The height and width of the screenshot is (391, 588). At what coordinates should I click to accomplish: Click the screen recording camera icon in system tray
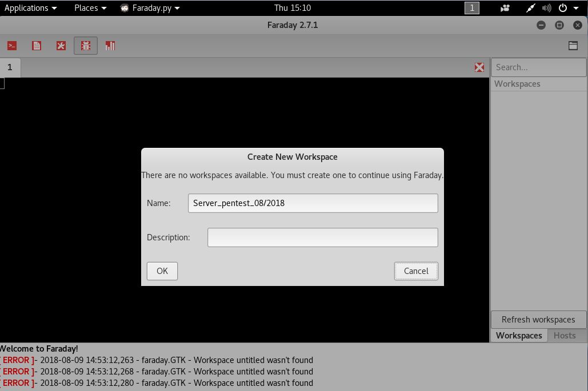pyautogui.click(x=505, y=8)
